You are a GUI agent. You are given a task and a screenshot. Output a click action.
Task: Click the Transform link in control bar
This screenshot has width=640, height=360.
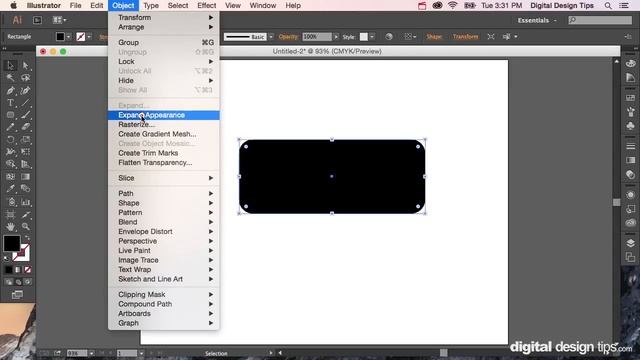tap(465, 37)
